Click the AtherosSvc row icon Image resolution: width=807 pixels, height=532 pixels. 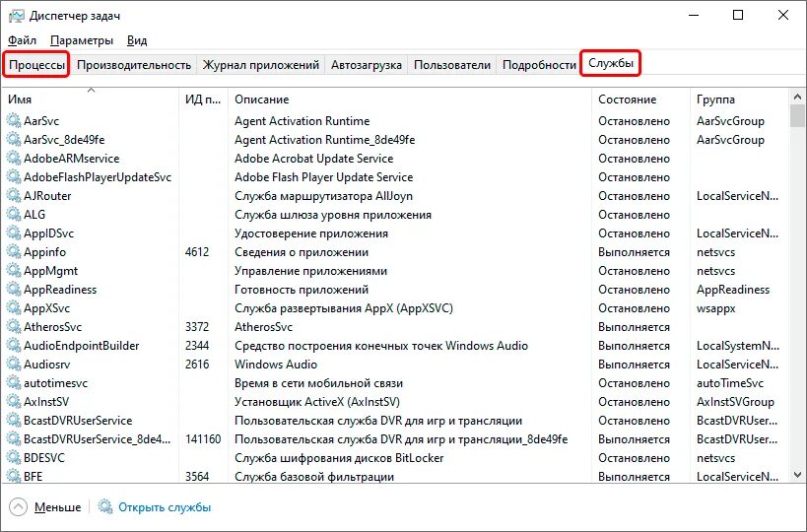(14, 327)
